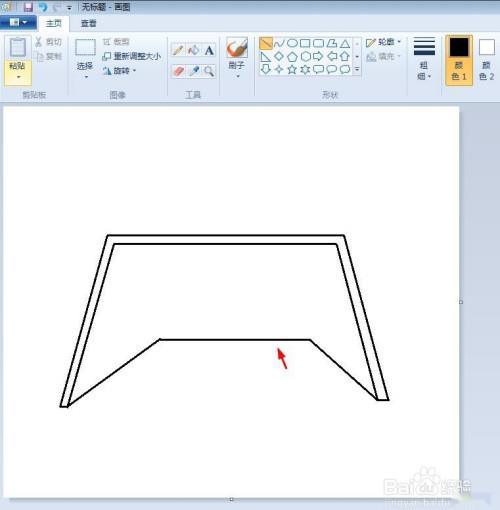Switch to the View tab
Viewport: 500px width, 510px height.
click(88, 23)
